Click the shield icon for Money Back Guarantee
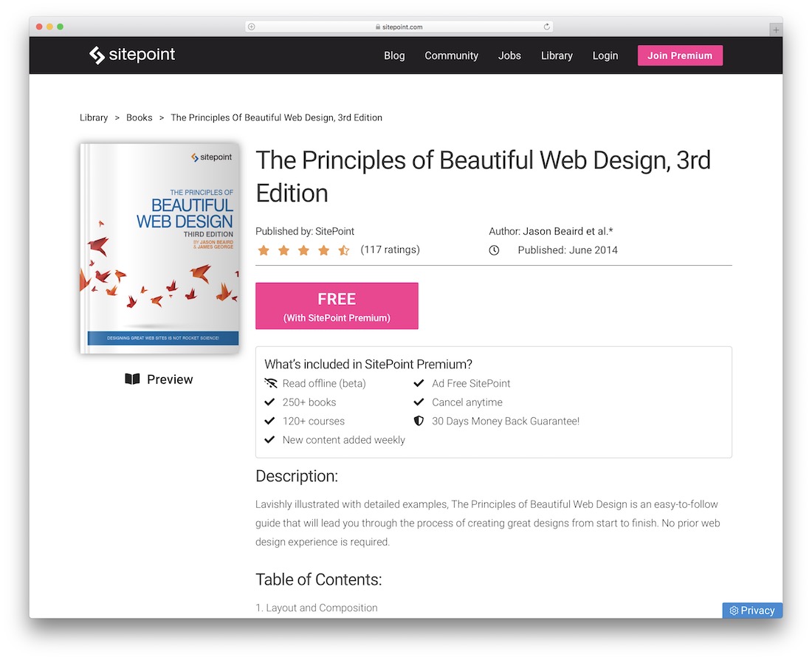812x660 pixels. 419,421
